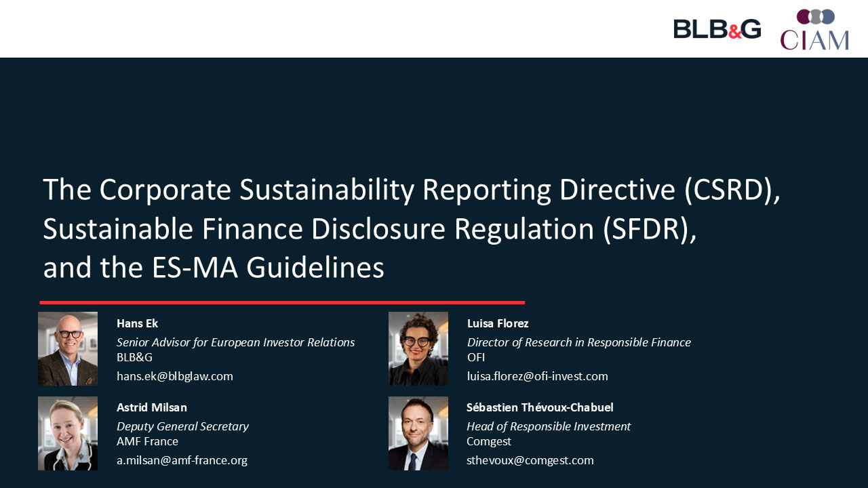Click the name 'Sébastien Thévoux-Chabuel'
Image resolution: width=868 pixels, height=488 pixels.
pos(540,407)
